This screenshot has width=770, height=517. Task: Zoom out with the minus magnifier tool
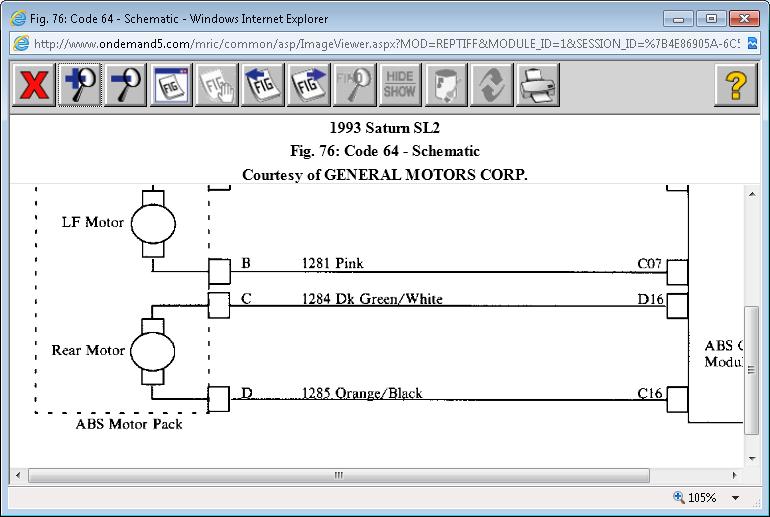pos(125,85)
